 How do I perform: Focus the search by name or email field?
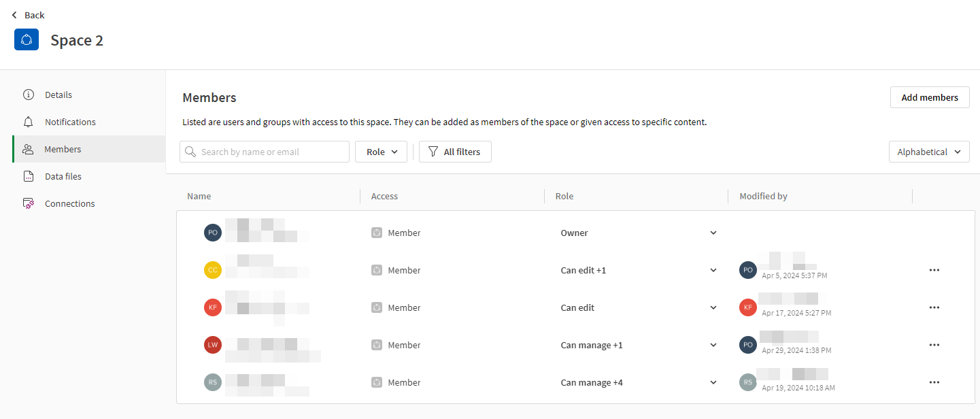pyautogui.click(x=265, y=152)
